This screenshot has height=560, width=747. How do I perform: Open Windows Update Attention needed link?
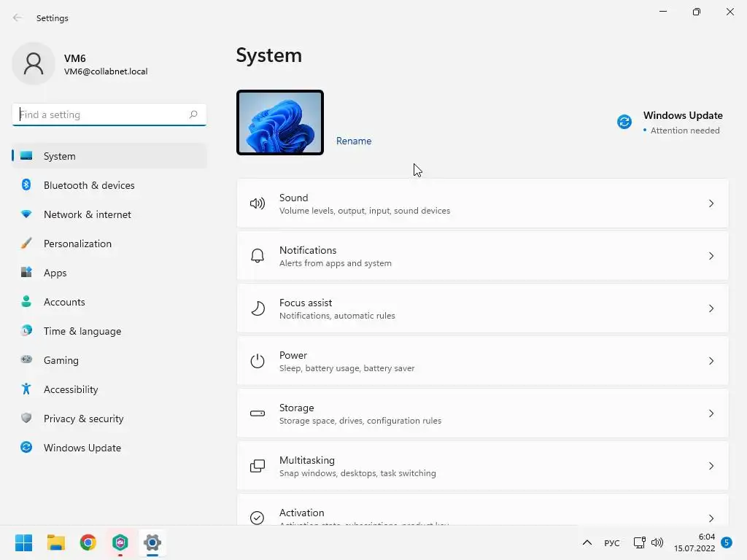(670, 122)
